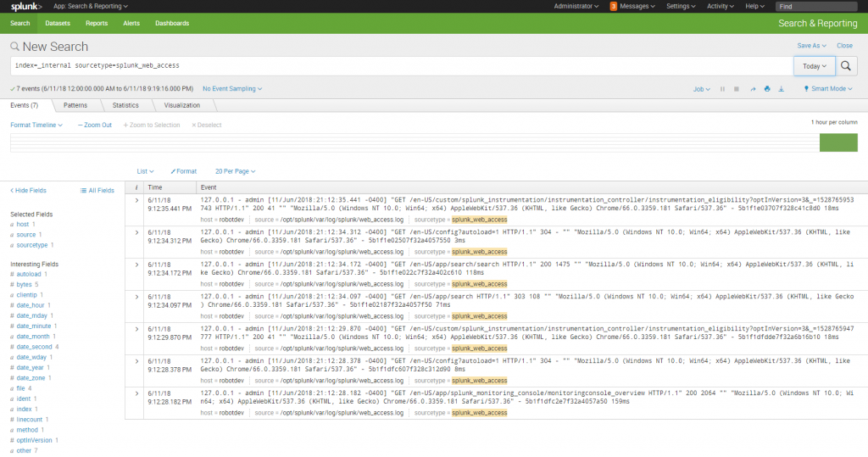Expand event at 9:12:34.172 PM
The width and height of the screenshot is (868, 457).
pyautogui.click(x=136, y=265)
